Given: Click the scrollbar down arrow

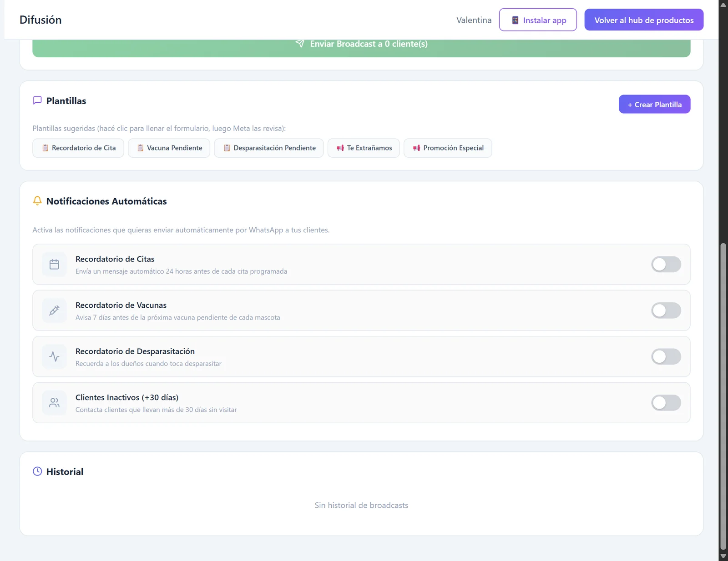Looking at the screenshot, I should pyautogui.click(x=723, y=556).
